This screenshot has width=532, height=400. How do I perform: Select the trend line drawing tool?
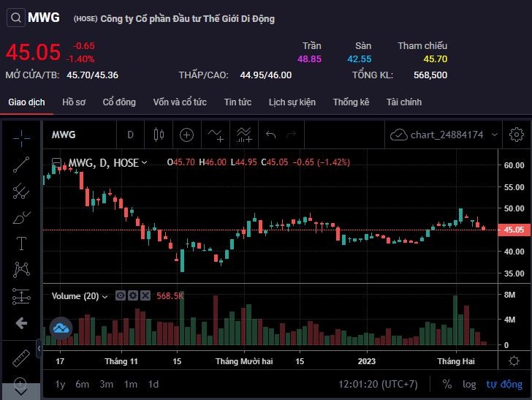(x=21, y=165)
